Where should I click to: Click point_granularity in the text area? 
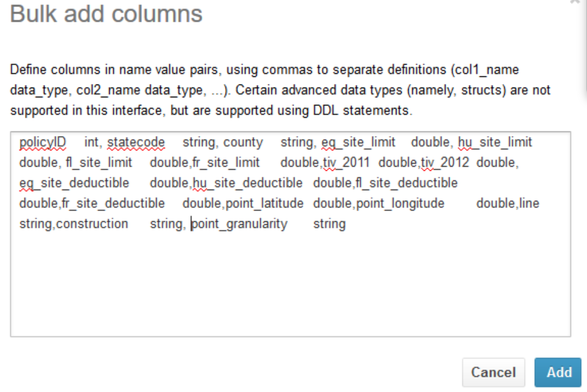(239, 224)
